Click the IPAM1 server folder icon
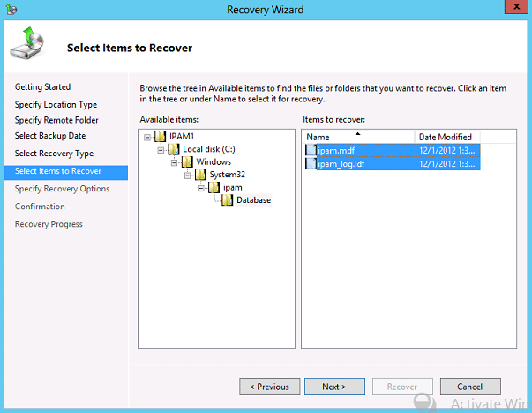Screen dimensions: 532x413 click(161, 137)
